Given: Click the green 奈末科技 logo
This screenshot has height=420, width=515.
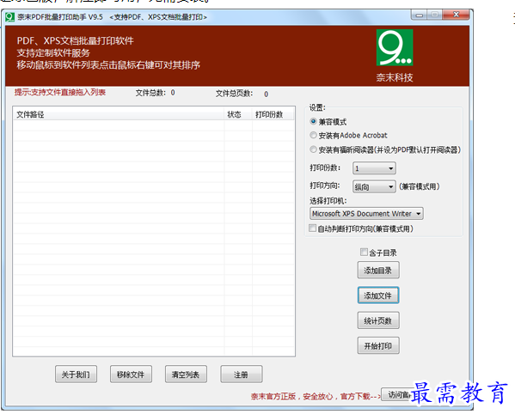Looking at the screenshot, I should pyautogui.click(x=395, y=47).
